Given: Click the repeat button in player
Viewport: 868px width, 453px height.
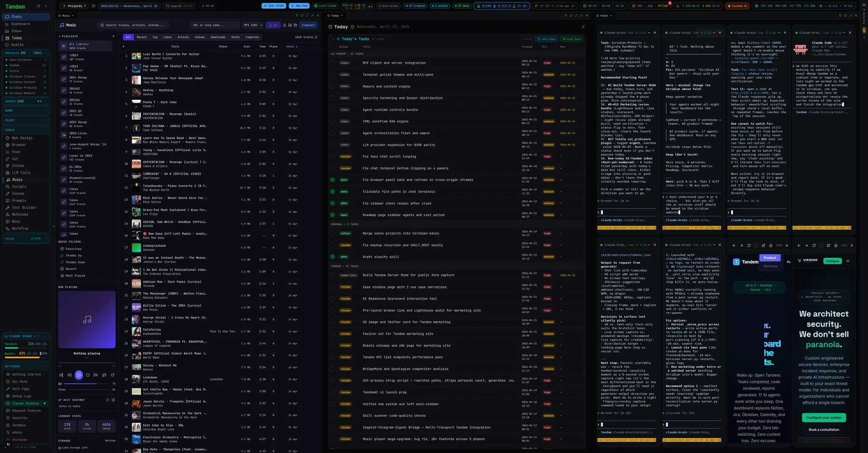Looking at the screenshot, I should pos(104,375).
